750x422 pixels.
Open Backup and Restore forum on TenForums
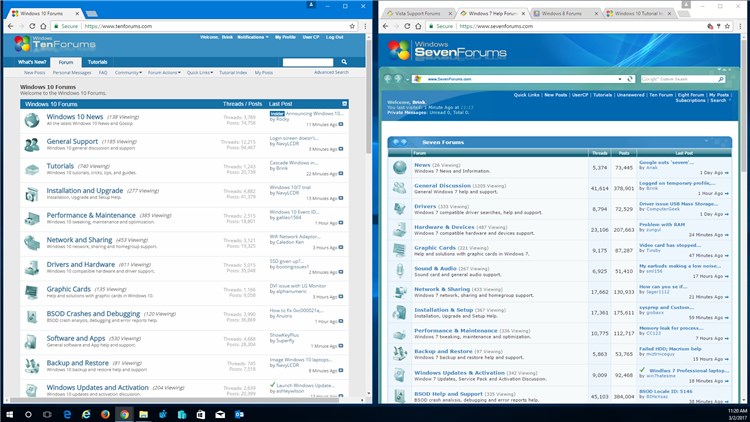[77, 363]
